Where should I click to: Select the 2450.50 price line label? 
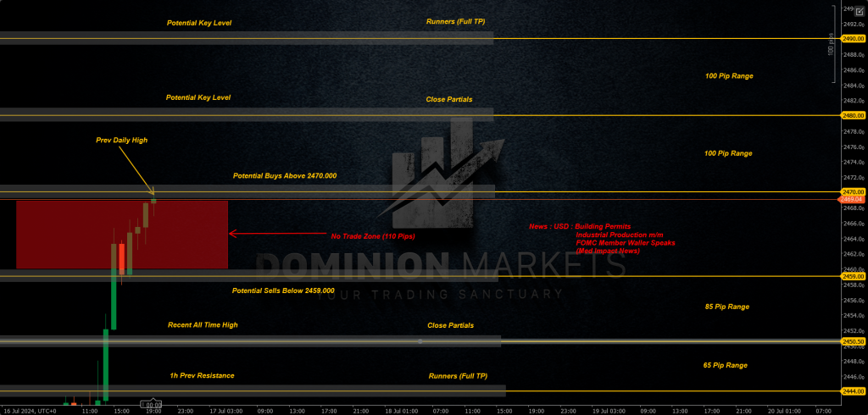pyautogui.click(x=853, y=341)
